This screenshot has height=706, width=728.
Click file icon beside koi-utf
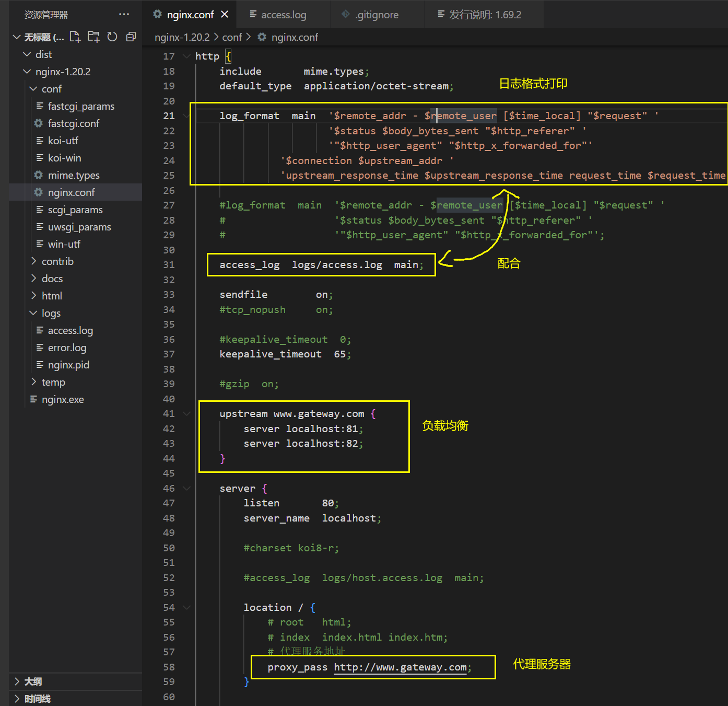[x=40, y=141]
